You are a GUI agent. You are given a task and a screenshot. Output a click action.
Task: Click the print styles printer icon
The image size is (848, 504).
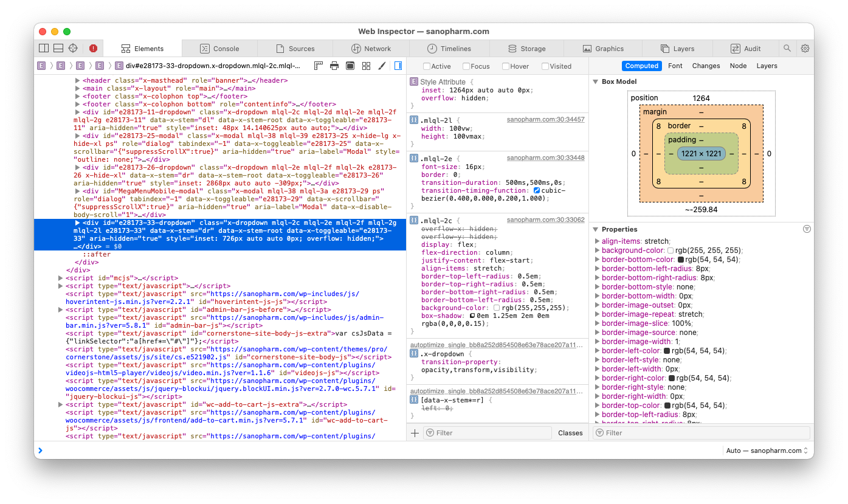[334, 66]
